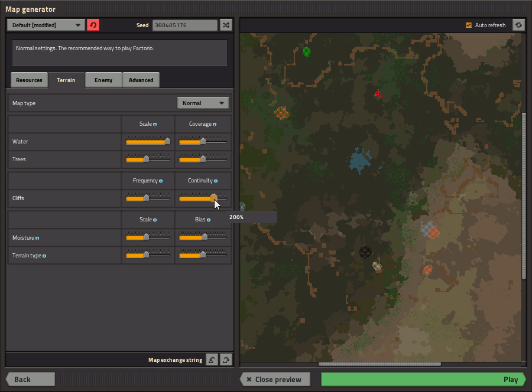This screenshot has height=392, width=532.
Task: Click Close preview
Action: pos(275,379)
